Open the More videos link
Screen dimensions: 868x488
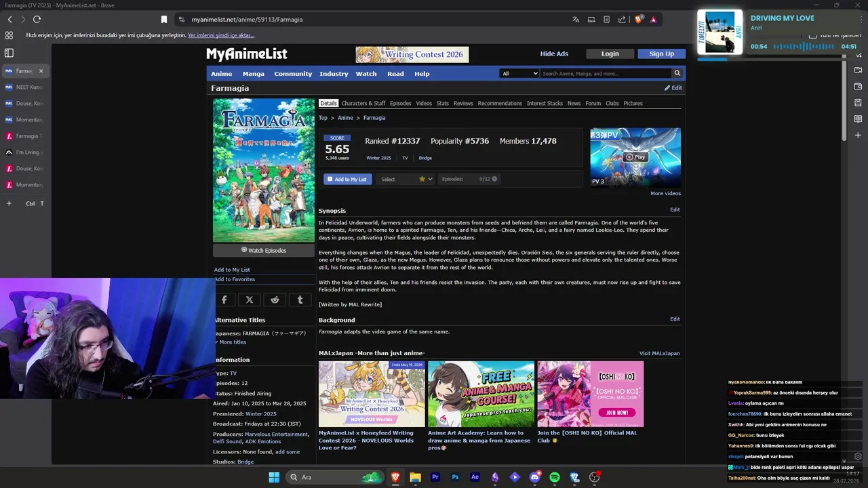coord(665,193)
